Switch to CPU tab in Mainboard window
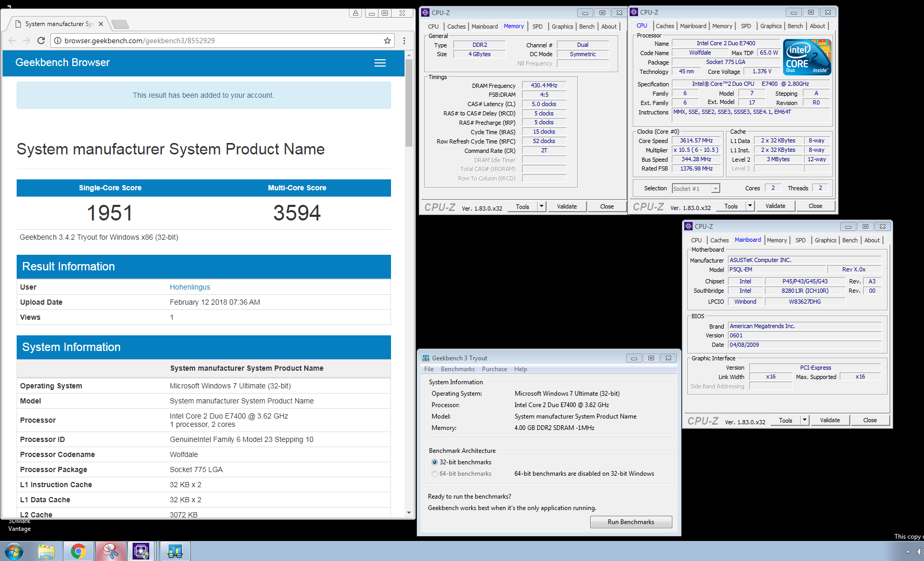The image size is (924, 561). (x=696, y=240)
